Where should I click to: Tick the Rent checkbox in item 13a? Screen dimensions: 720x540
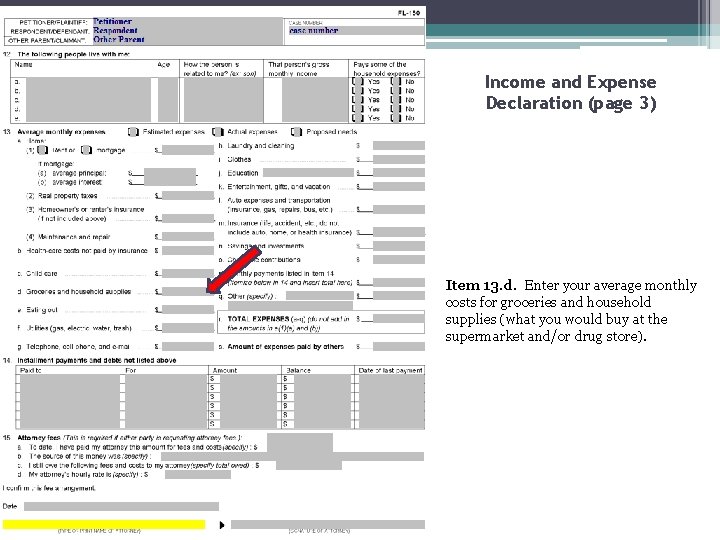(43, 150)
